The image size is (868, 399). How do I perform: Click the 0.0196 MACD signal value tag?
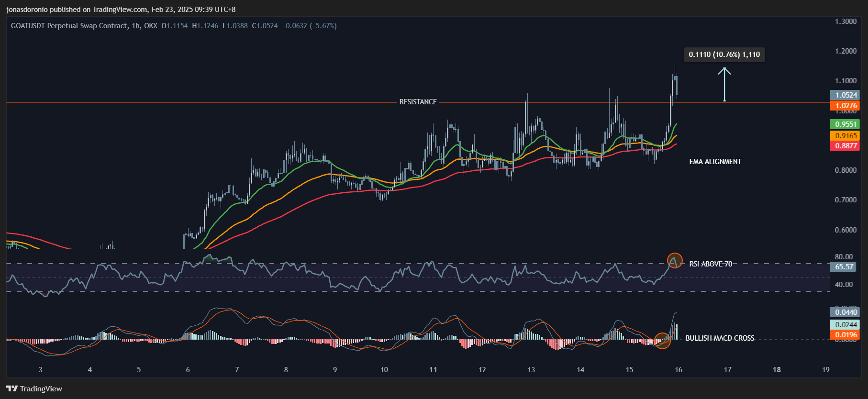845,335
